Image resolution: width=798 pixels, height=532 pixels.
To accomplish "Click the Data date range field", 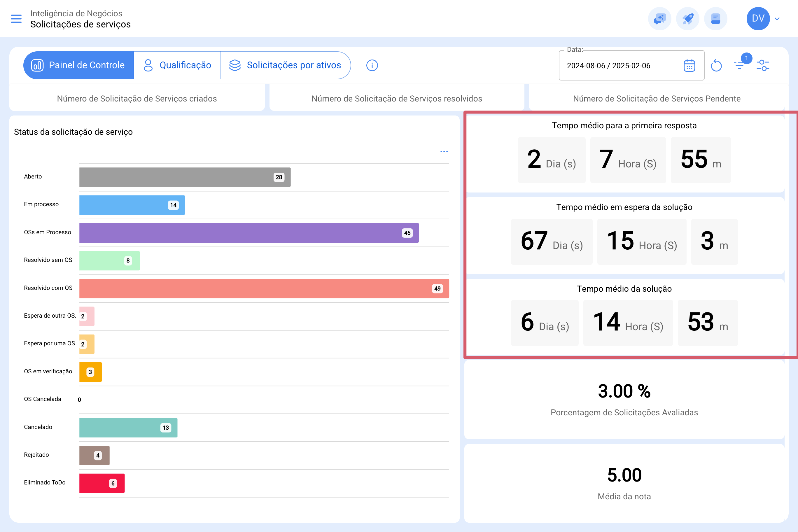I will tap(631, 66).
